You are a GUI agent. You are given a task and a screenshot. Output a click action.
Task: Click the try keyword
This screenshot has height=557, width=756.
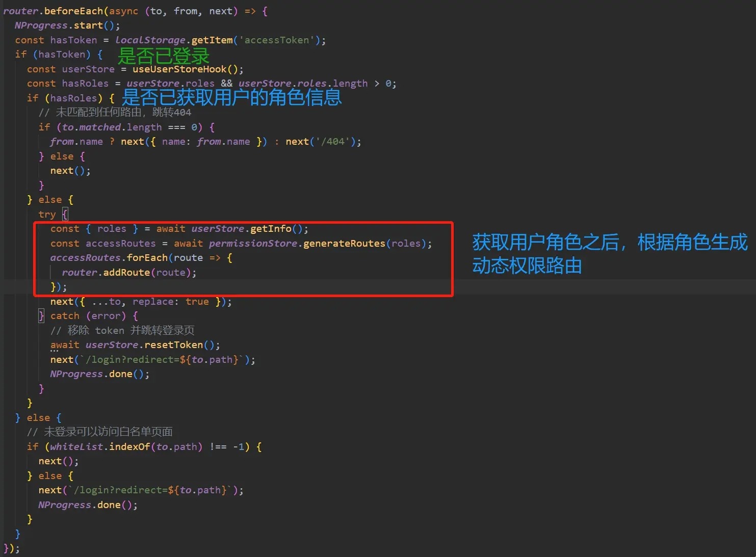[x=47, y=215]
